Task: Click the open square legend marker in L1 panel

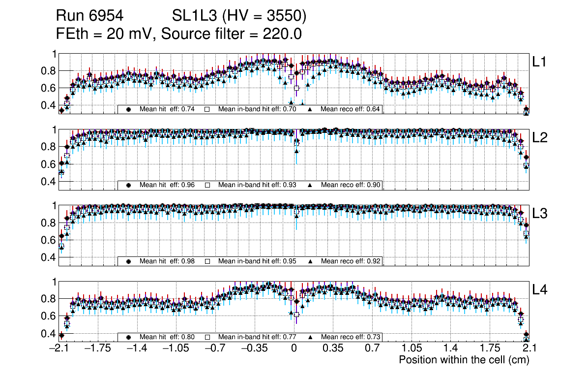Action: (x=207, y=109)
